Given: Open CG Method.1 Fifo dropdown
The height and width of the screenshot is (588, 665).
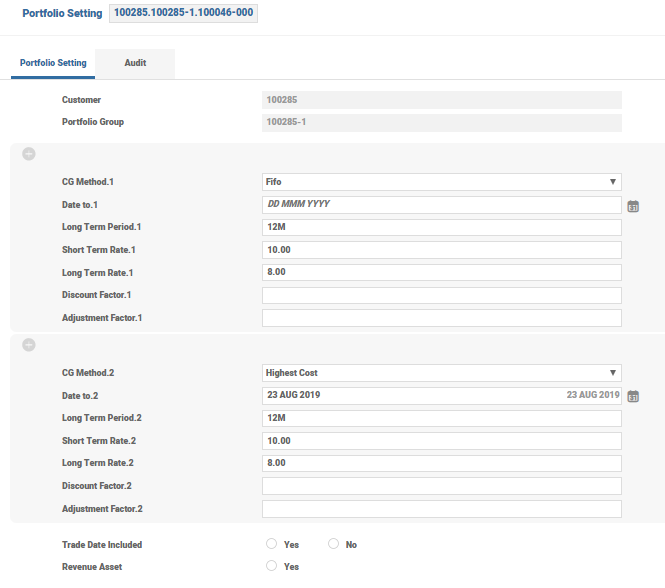Looking at the screenshot, I should point(441,182).
